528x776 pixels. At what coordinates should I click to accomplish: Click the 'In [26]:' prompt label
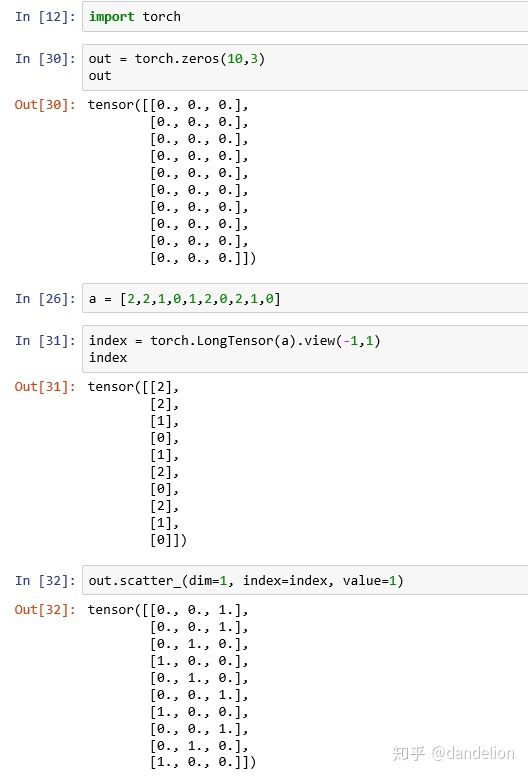pos(45,299)
